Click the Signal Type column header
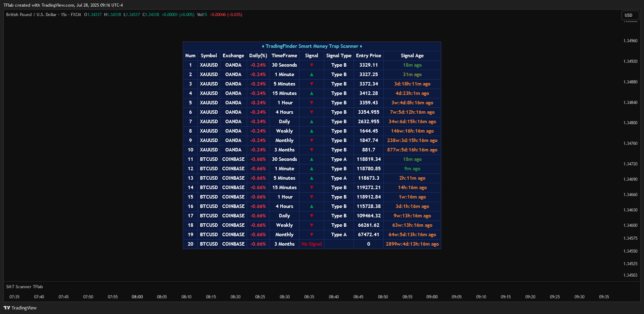 [x=339, y=55]
